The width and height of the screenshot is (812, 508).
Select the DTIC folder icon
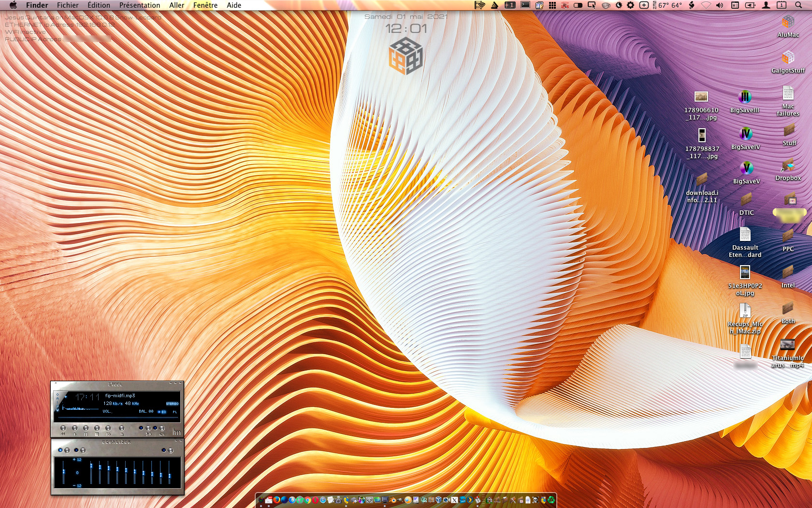pos(746,199)
